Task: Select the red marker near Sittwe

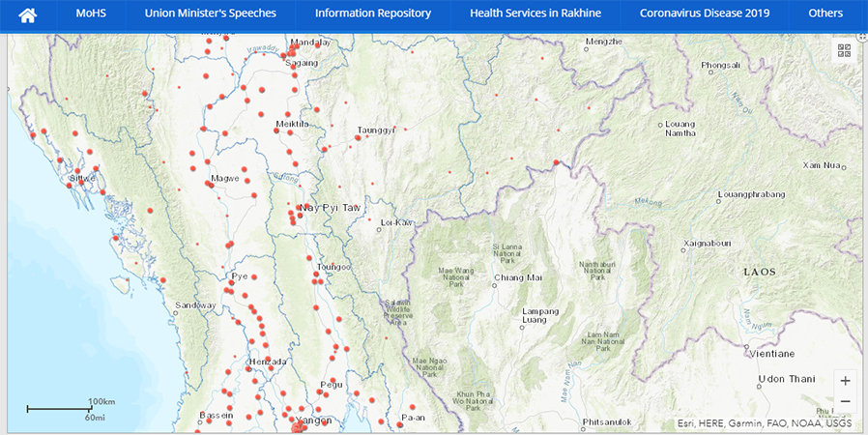Action: pos(81,182)
